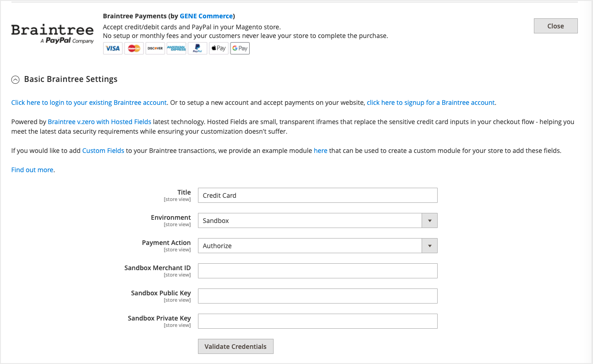593x364 pixels.
Task: Click the Validate Credentials button
Action: pyautogui.click(x=236, y=347)
